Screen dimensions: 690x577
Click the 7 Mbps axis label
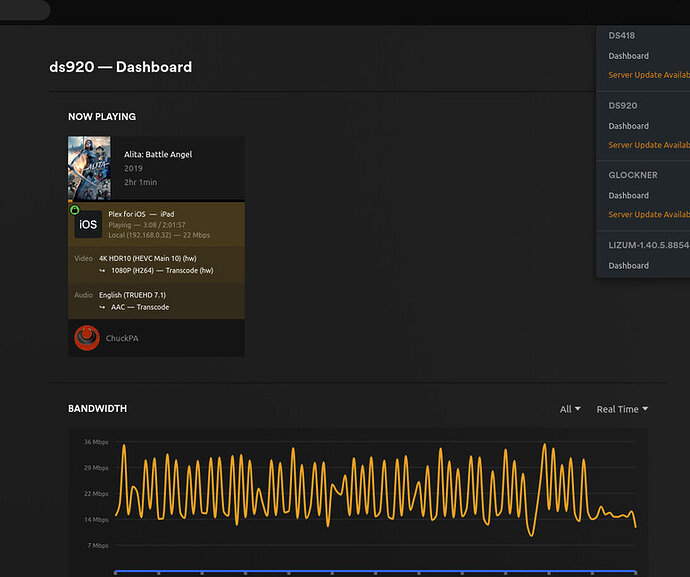(x=98, y=546)
